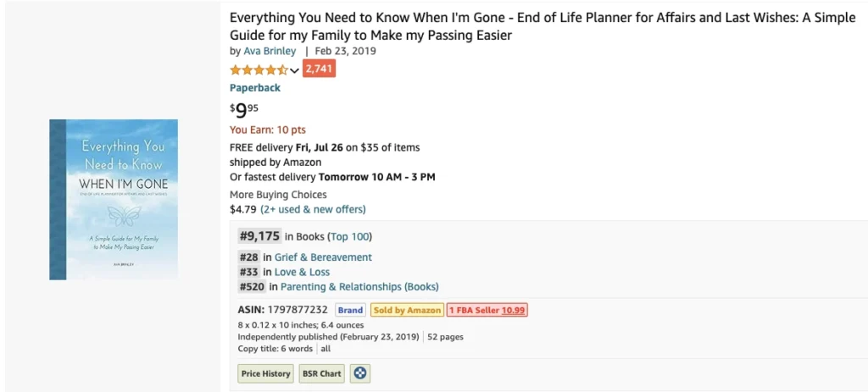This screenshot has width=868, height=392.
Task: Open the Love & Loss category link
Action: click(x=303, y=272)
